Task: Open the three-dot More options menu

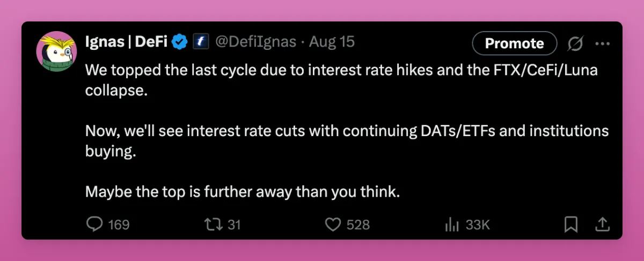Action: tap(603, 44)
